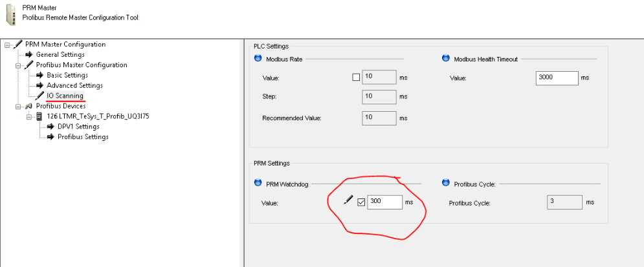Collapse the Profibus Master Configuration node

click(17, 65)
